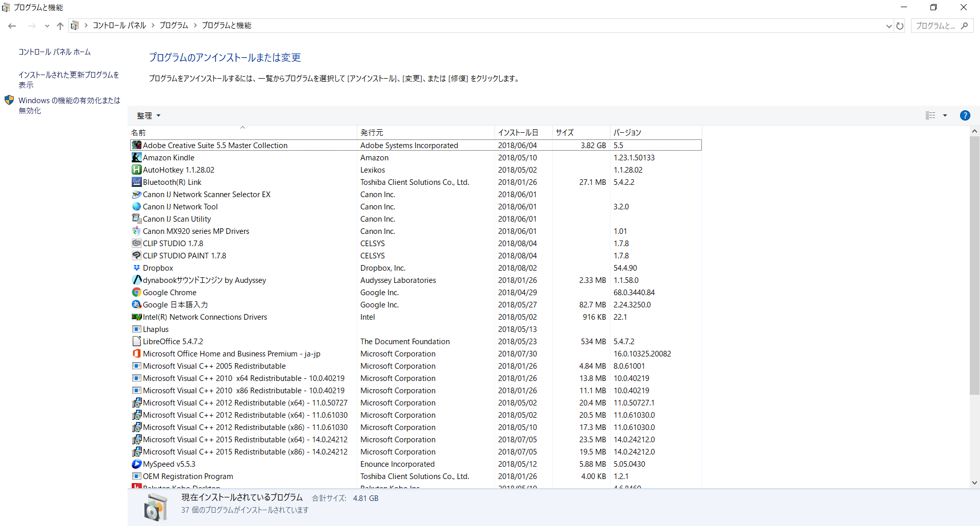This screenshot has height=526, width=980.
Task: Click the MySpeed v5.5.3 icon
Action: pyautogui.click(x=136, y=464)
